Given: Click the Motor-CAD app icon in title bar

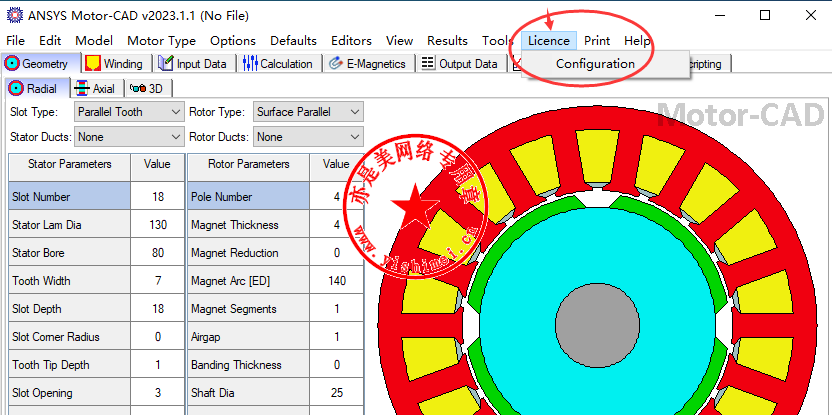Looking at the screenshot, I should (15, 15).
